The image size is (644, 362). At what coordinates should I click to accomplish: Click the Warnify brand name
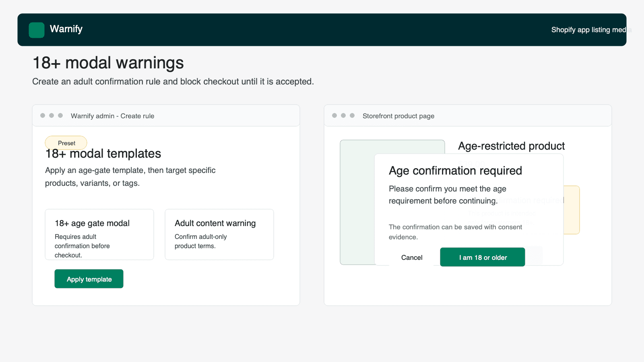point(66,29)
